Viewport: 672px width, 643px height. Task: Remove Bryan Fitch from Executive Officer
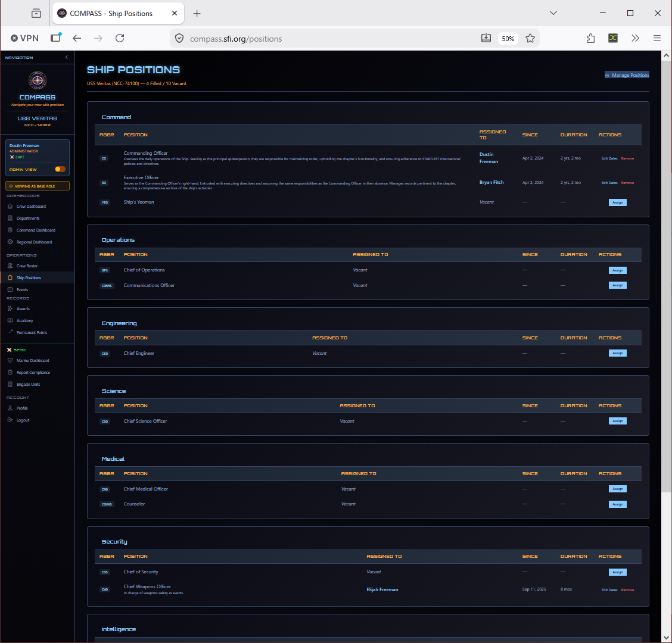click(627, 183)
